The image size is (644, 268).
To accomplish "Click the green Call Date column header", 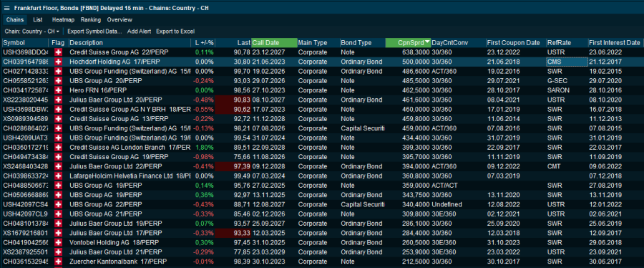I will tap(274, 43).
